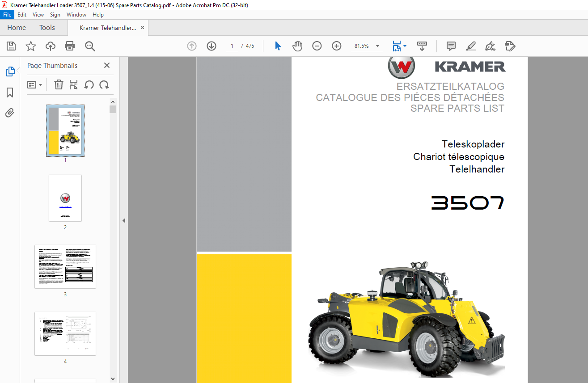Select the page 1 thumbnail
The height and width of the screenshot is (383, 588).
pos(65,130)
